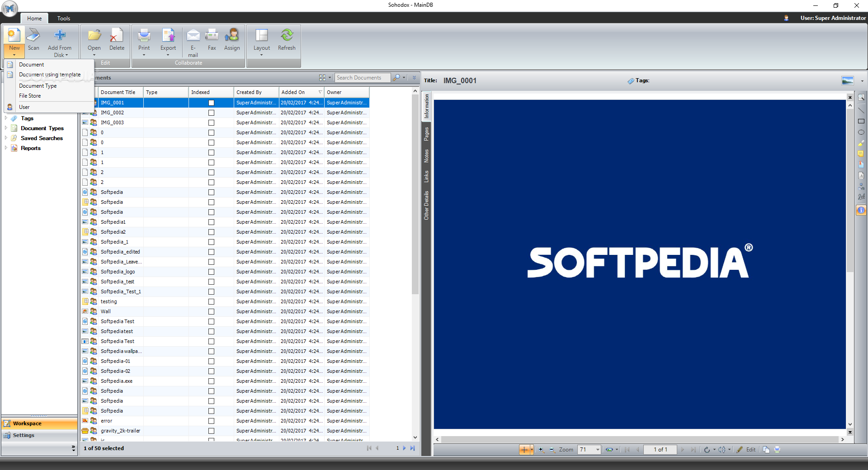Toggle the Indexed checkbox for IMG_0002

pos(211,113)
